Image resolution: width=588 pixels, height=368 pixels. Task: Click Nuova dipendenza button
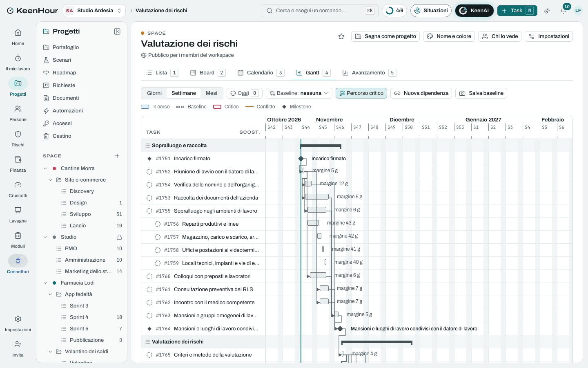pos(421,93)
